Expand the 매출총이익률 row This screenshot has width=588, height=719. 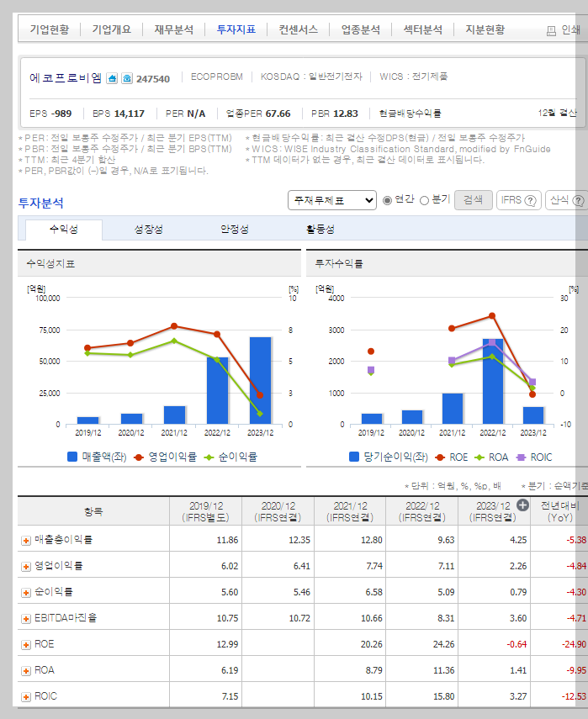tap(26, 541)
